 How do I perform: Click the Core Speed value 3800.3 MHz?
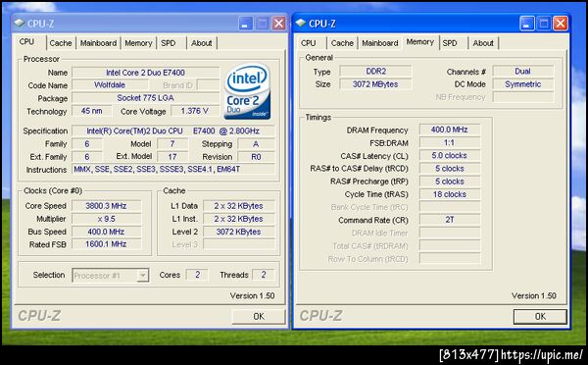[x=107, y=206]
